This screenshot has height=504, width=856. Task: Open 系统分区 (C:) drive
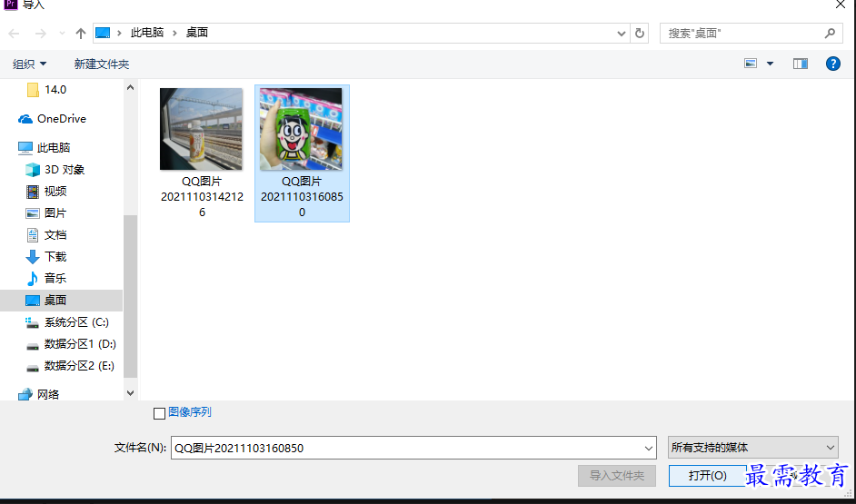pos(67,322)
